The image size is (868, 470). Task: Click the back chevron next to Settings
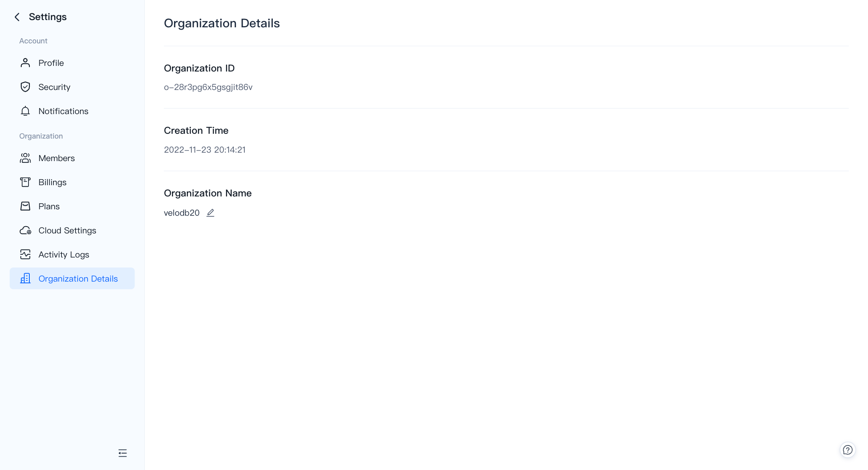coord(17,17)
